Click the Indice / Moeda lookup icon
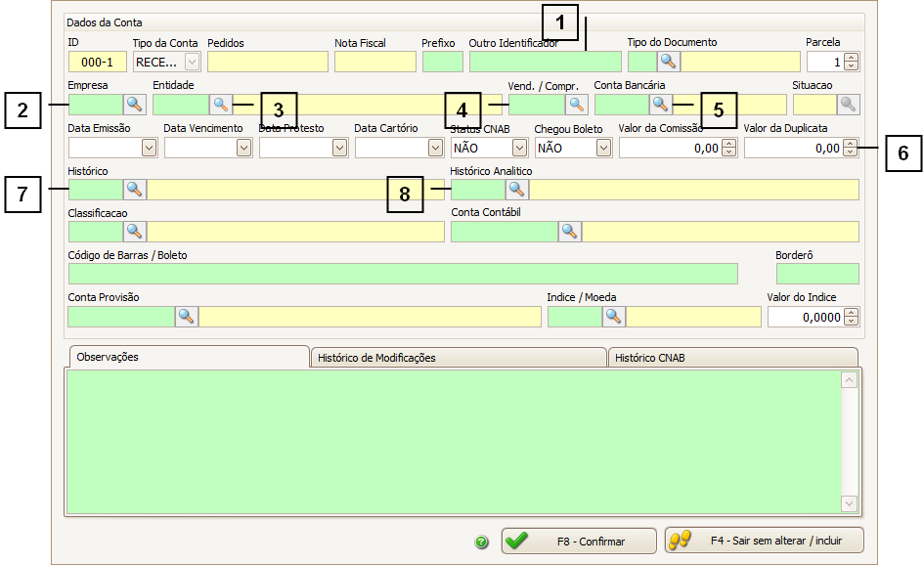 click(613, 317)
